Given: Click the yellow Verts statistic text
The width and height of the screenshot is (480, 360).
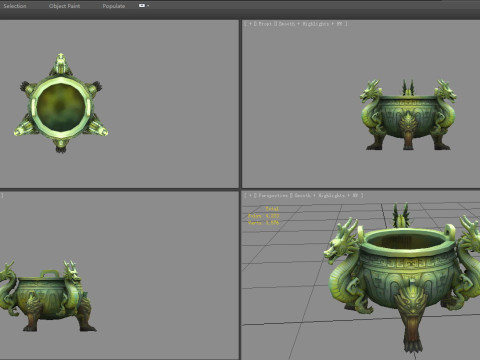Looking at the screenshot, I should [x=263, y=223].
